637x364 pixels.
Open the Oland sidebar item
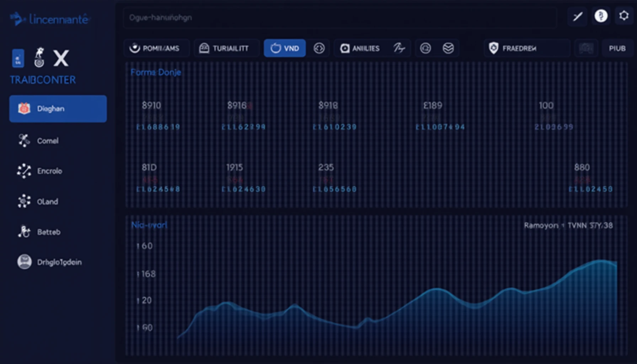tap(58, 202)
